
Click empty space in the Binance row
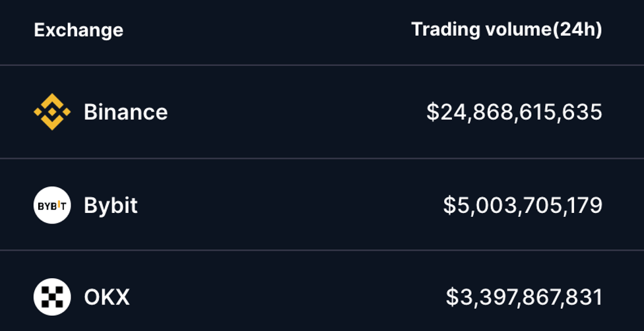[297, 112]
